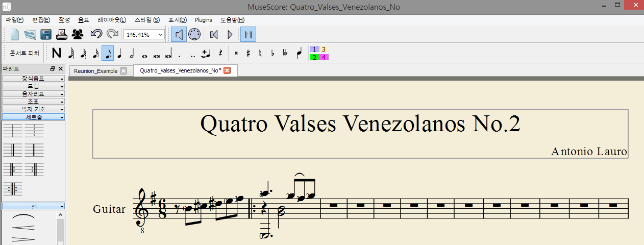Expand the 박자 기호 palette section

[x=33, y=109]
